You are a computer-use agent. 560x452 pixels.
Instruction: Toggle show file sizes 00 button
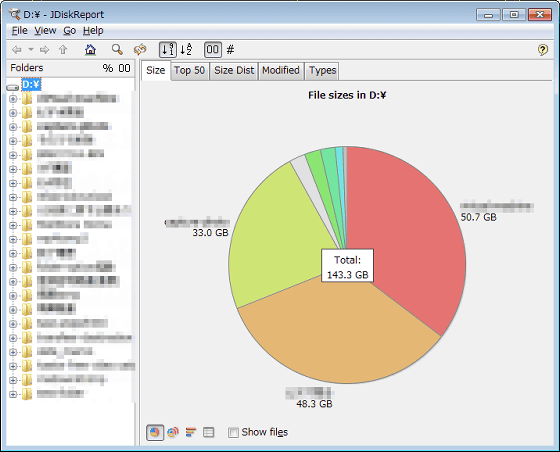pyautogui.click(x=212, y=50)
